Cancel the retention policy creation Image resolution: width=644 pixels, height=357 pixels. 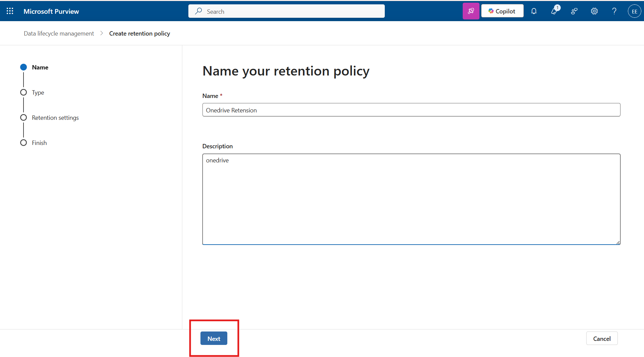coord(602,338)
